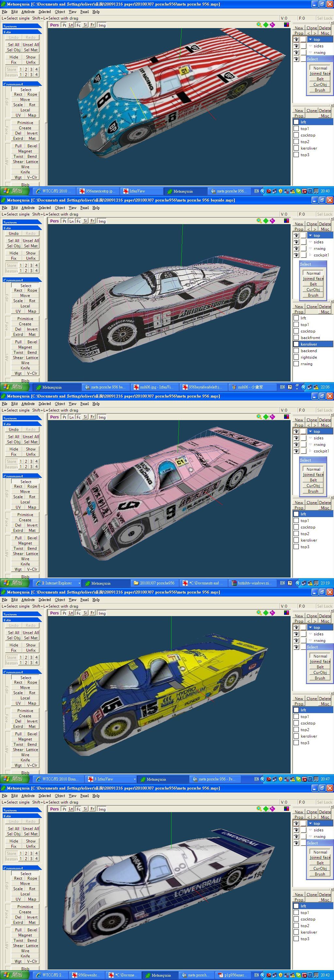
Task: Open the Panel menu in the bayside window
Action: coord(84,208)
